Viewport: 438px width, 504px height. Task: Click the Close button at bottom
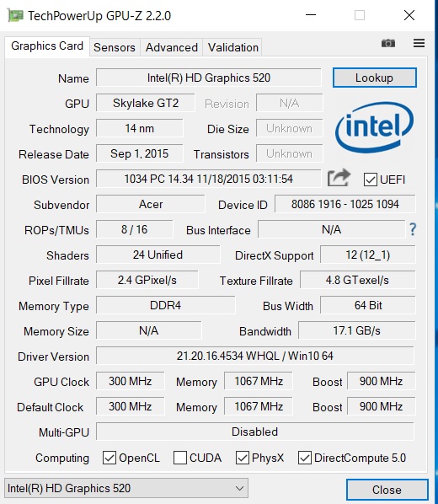387,490
